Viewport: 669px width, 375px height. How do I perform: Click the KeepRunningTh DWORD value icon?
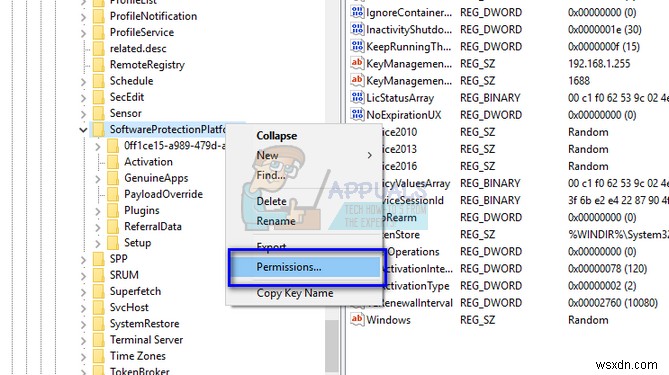357,46
